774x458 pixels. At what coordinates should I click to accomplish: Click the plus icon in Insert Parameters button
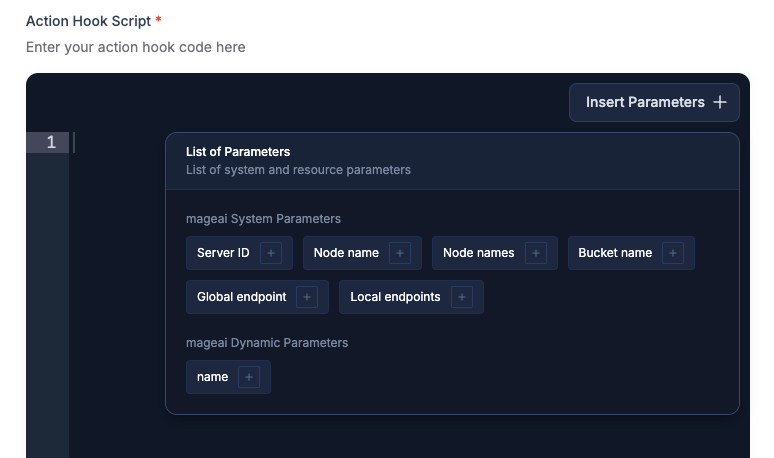[720, 102]
